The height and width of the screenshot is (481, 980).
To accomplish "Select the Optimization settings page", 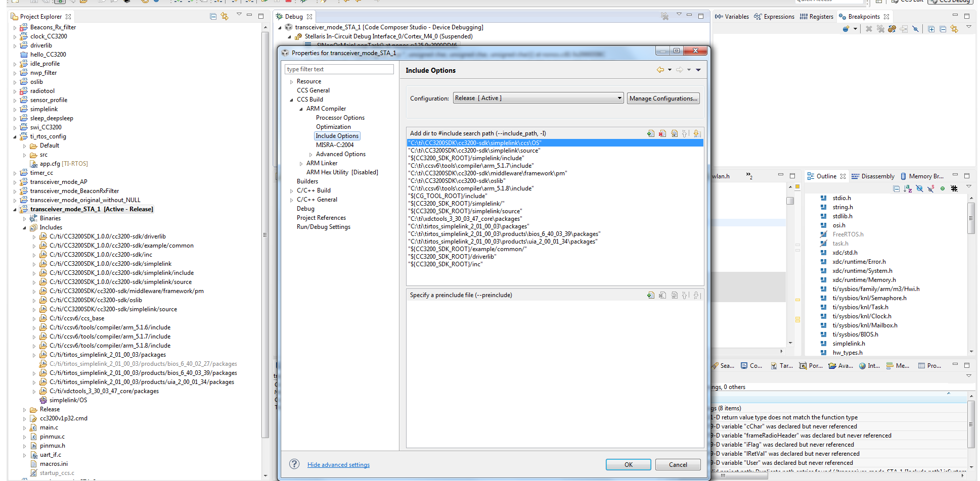I will [x=333, y=127].
